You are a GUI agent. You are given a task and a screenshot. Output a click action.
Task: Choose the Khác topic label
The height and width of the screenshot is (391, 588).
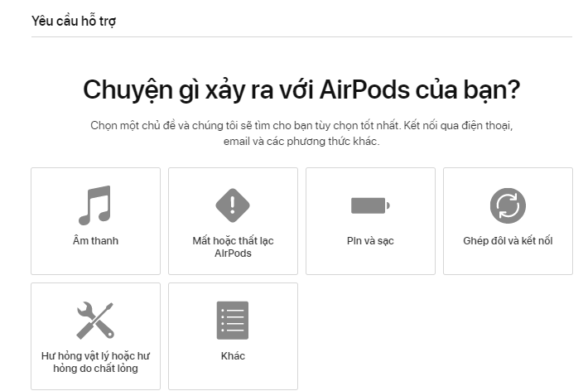point(233,355)
